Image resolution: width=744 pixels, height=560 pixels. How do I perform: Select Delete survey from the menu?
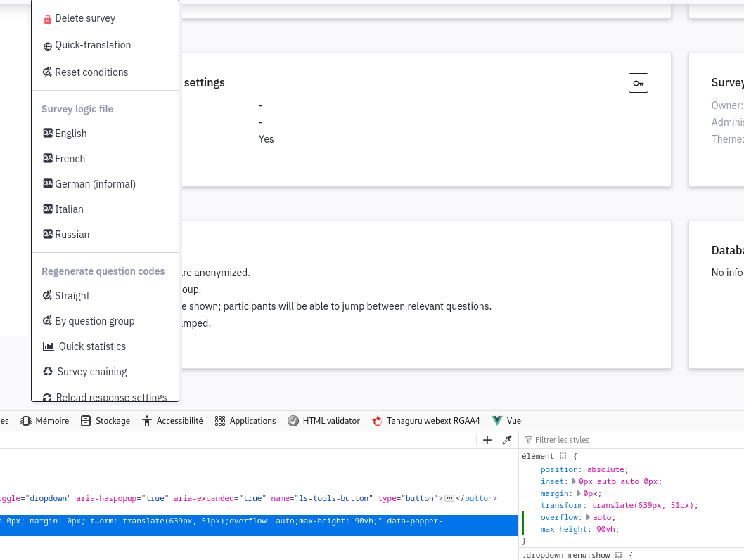(x=85, y=18)
